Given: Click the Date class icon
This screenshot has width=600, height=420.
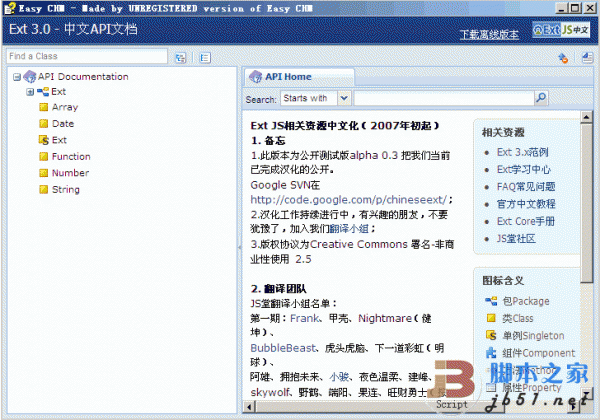Looking at the screenshot, I should coord(44,124).
